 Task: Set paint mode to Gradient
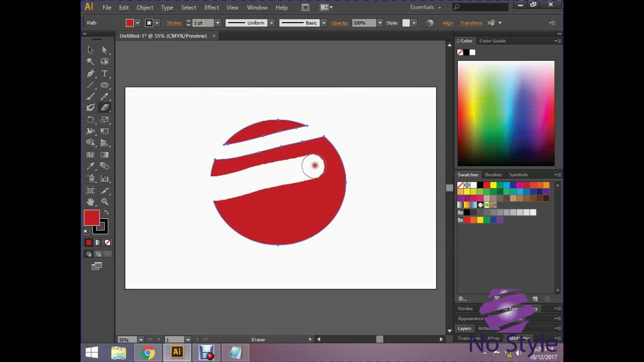98,242
